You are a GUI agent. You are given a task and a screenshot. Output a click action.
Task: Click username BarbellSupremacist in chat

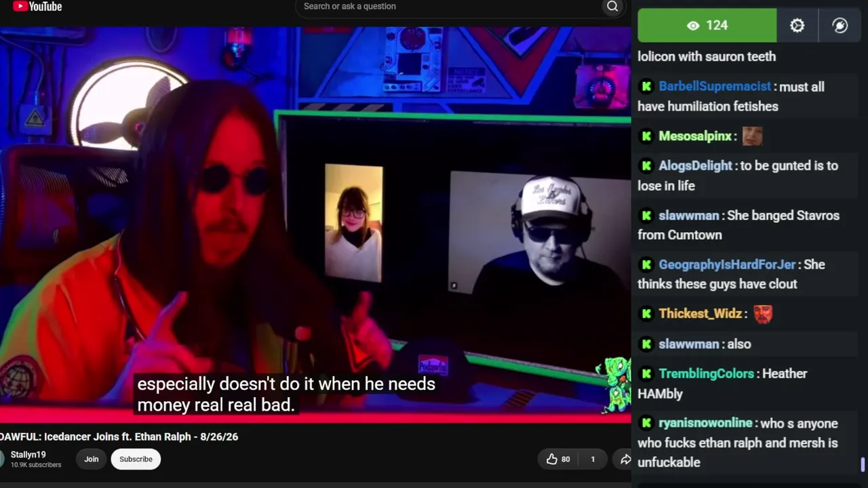(x=715, y=87)
